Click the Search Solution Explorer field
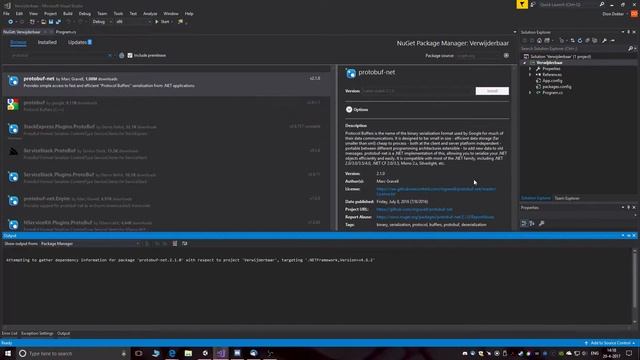 pyautogui.click(x=573, y=49)
